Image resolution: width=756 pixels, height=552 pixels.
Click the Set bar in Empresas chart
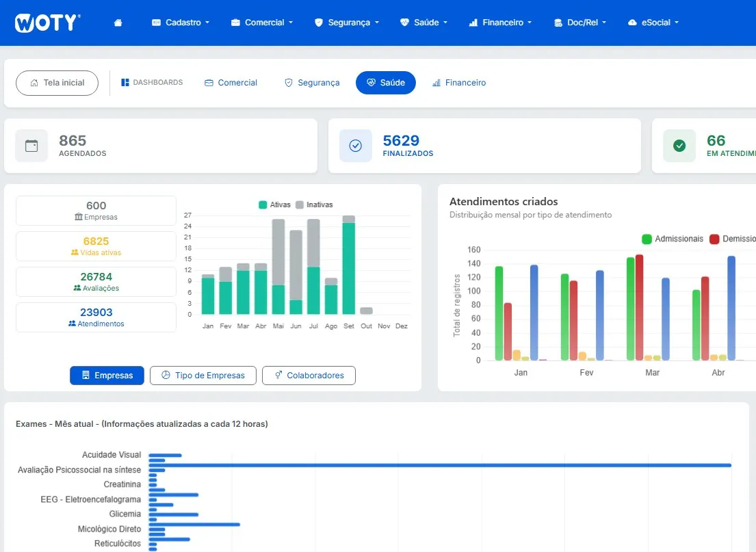pos(349,265)
